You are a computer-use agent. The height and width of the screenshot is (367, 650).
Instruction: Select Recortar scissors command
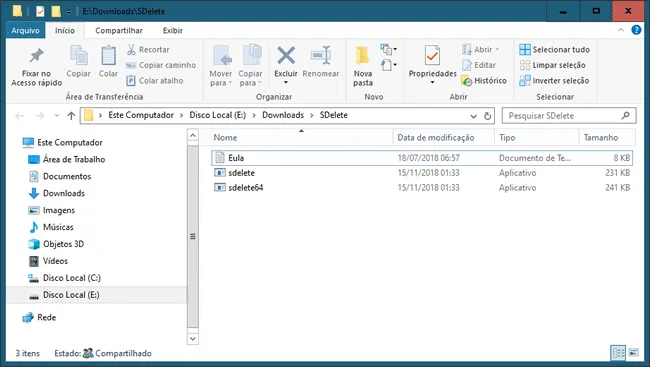click(x=148, y=49)
